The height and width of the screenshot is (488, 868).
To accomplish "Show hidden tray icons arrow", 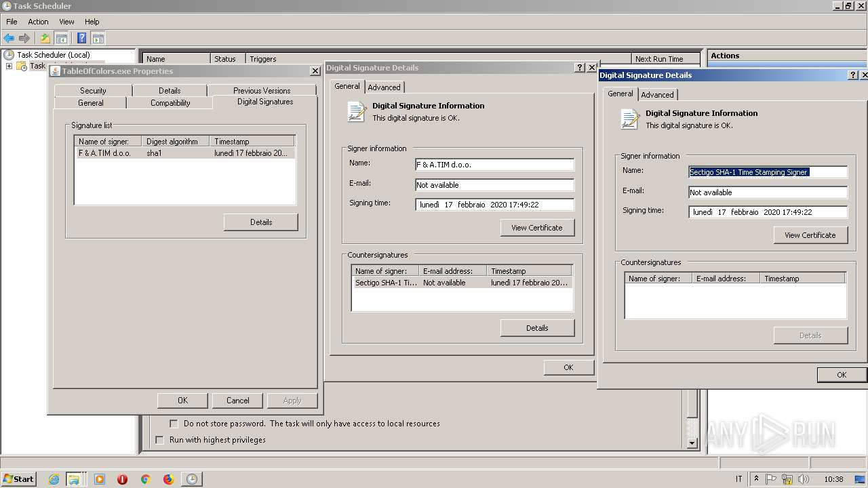I will [755, 479].
